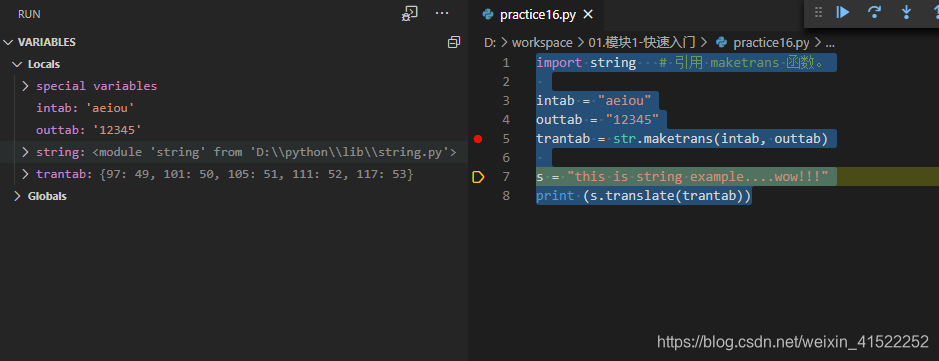
Task: Click the 01.模块1-快速入门 breadcrumb folder
Action: 641,43
